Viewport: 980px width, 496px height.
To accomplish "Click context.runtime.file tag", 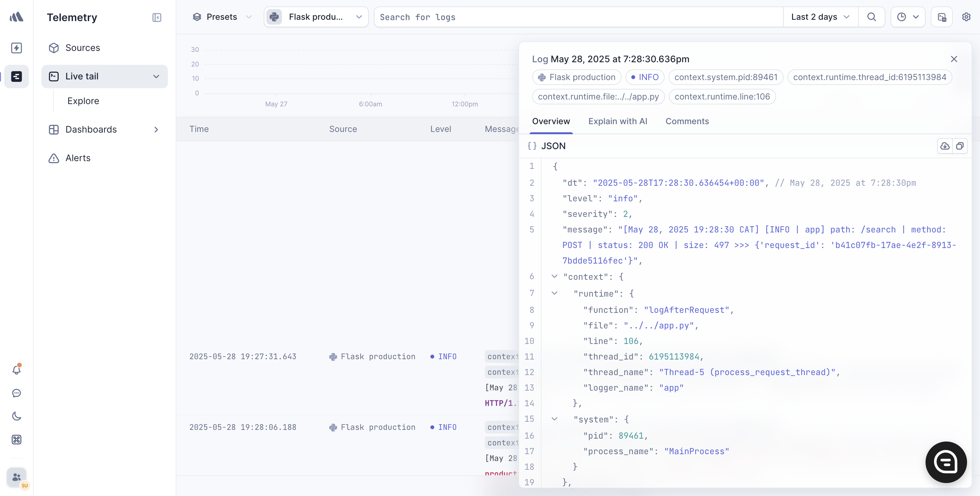I will (x=599, y=97).
